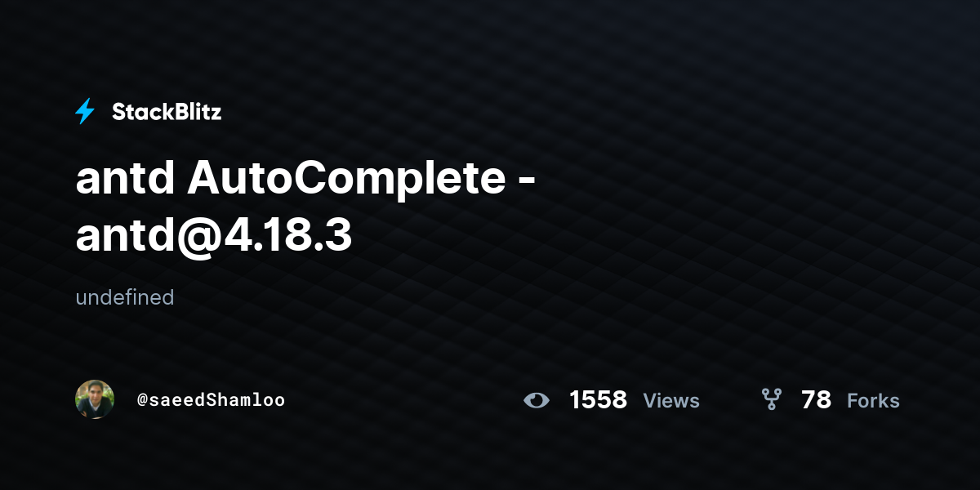Viewport: 980px width, 490px height.
Task: Click the hyphen ending the first title line
Action: point(528,184)
